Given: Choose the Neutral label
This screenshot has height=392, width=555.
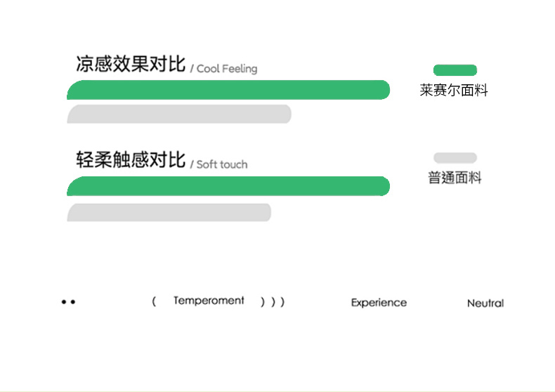Looking at the screenshot, I should 485,303.
